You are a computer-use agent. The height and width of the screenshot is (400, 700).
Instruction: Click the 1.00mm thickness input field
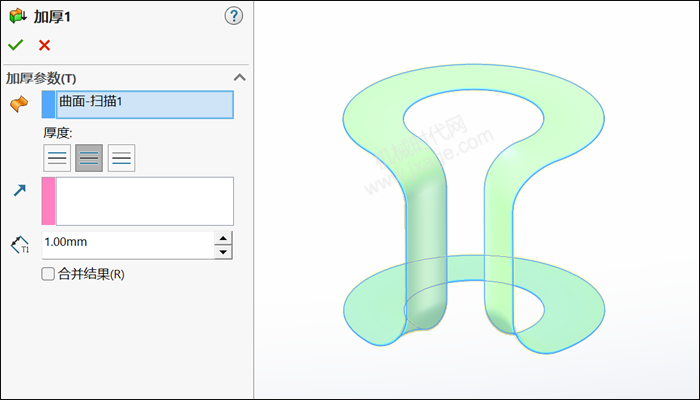pos(127,244)
